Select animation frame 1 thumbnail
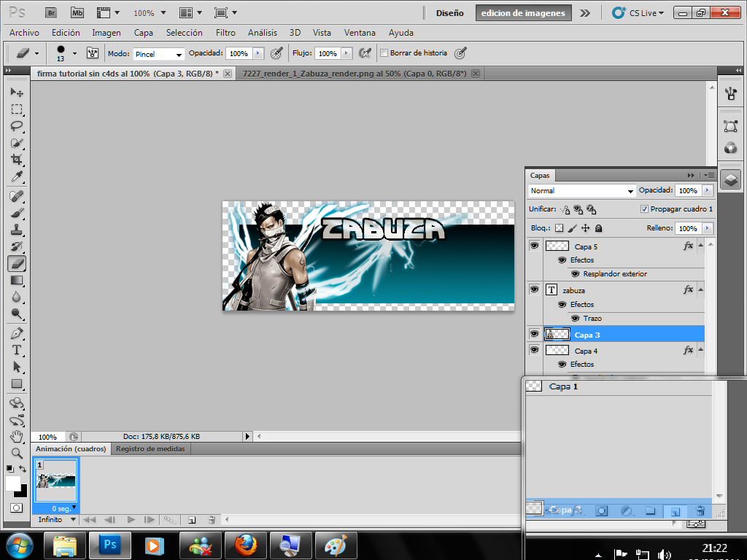The height and width of the screenshot is (560, 747). [56, 480]
